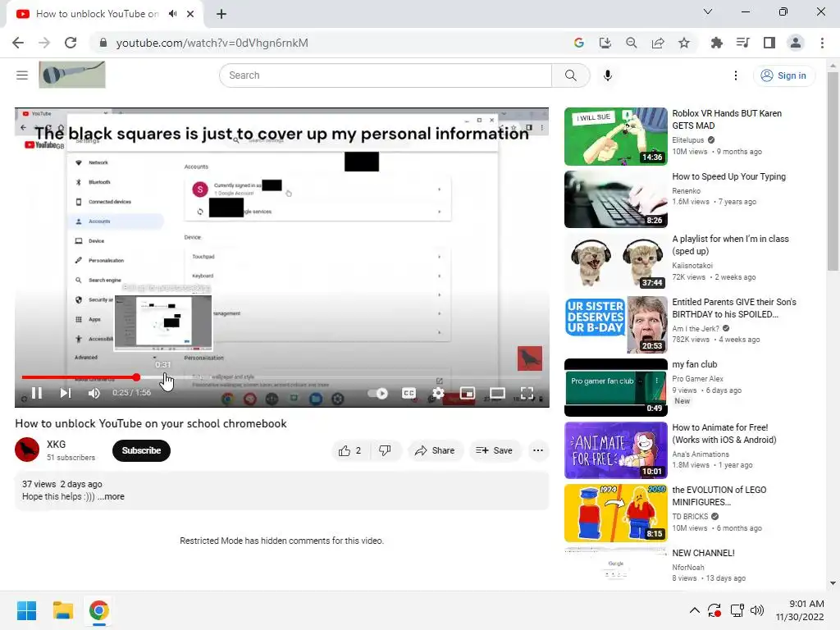Open YouTube settings three-dot menu

pos(736,75)
